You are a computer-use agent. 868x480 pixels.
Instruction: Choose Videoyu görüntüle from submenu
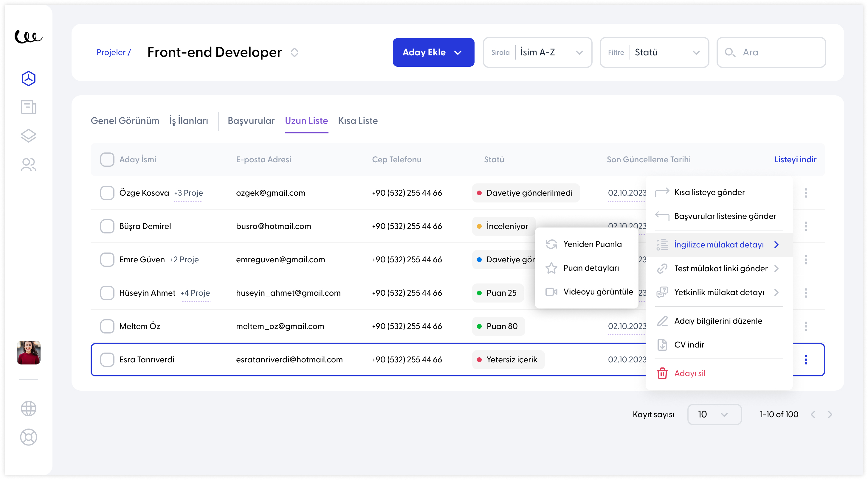(586, 292)
